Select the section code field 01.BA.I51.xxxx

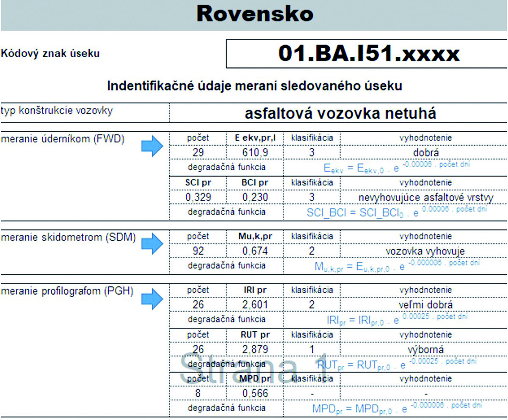(x=367, y=54)
